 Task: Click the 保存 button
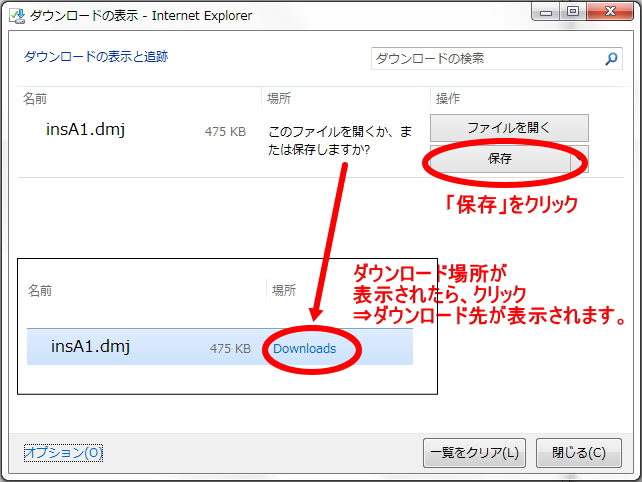coord(500,159)
